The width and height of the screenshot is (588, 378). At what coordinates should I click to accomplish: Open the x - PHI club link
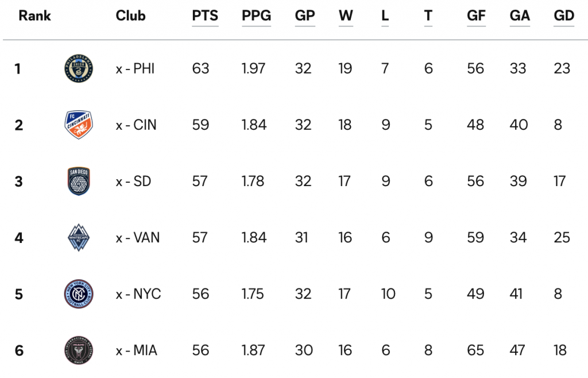click(x=136, y=68)
